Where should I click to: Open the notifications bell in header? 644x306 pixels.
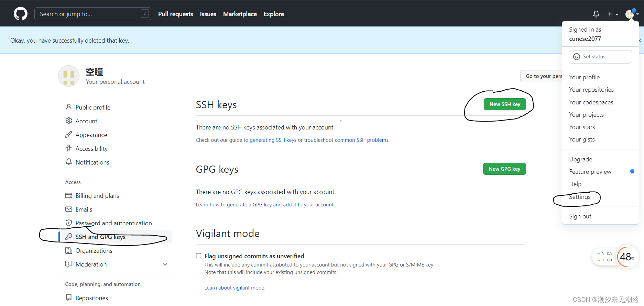point(596,14)
